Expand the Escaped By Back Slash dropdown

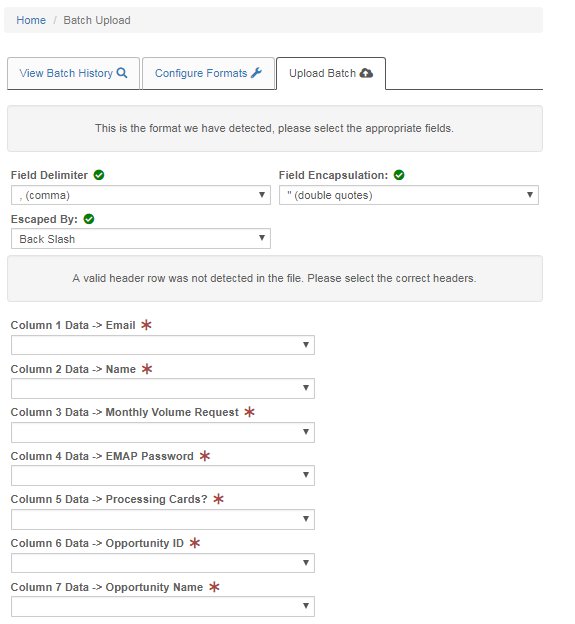(x=141, y=239)
